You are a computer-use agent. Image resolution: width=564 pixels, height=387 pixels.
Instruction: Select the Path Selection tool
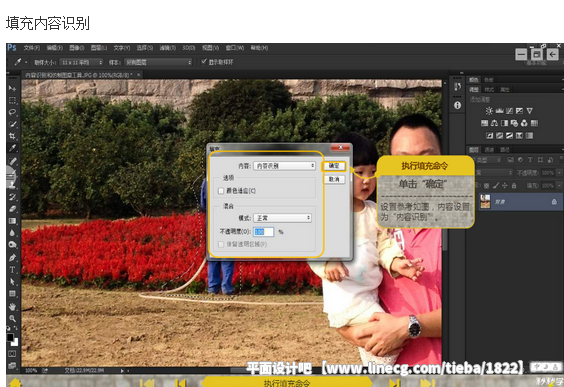point(13,282)
